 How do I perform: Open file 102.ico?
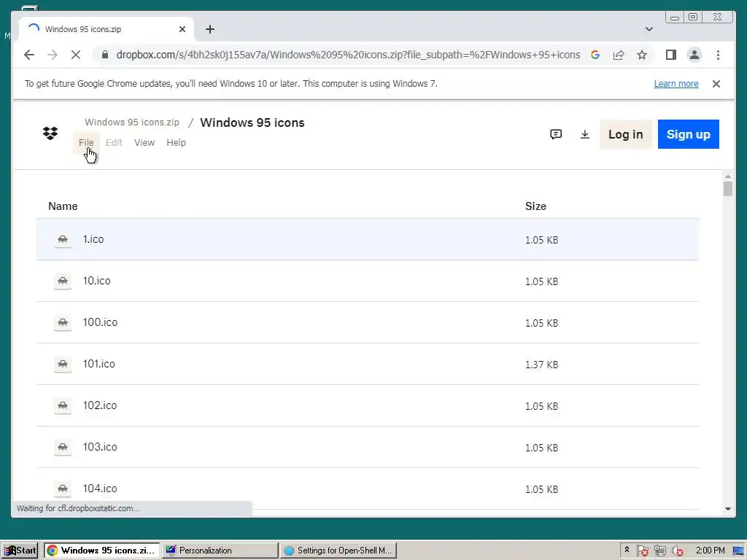pos(100,405)
